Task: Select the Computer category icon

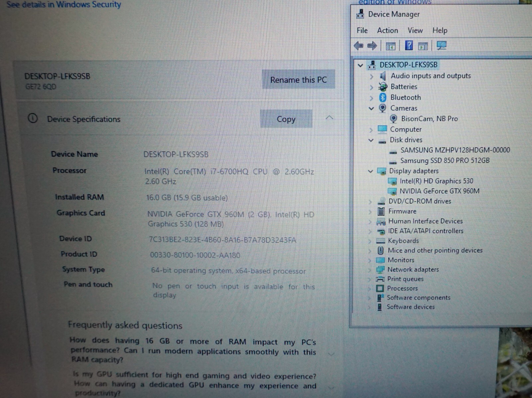Action: [x=382, y=129]
